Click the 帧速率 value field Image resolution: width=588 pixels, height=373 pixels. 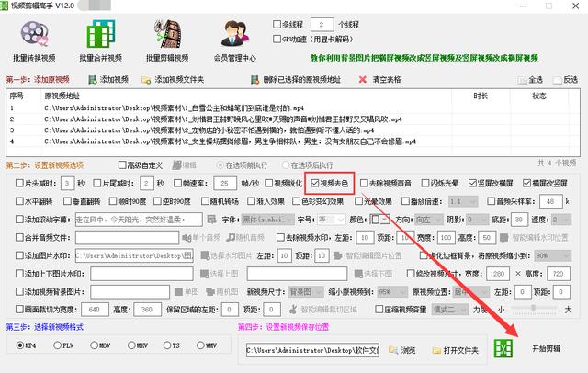point(225,184)
